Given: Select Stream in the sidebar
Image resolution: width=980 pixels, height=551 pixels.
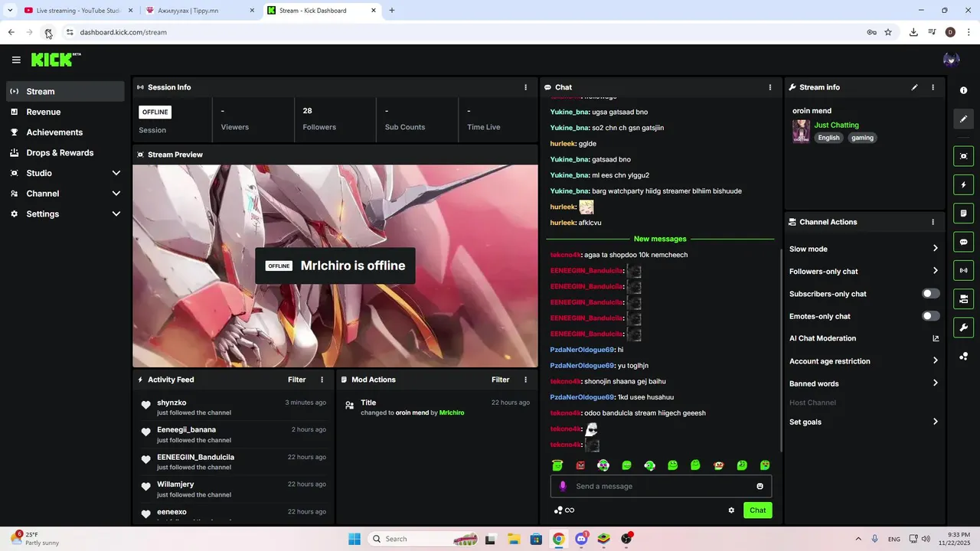Looking at the screenshot, I should pos(65,91).
